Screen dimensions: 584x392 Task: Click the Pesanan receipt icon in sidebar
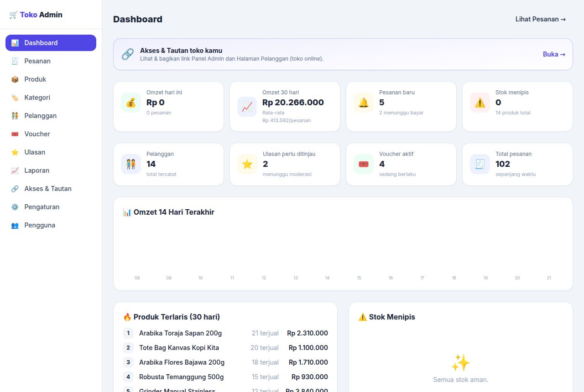(x=15, y=61)
